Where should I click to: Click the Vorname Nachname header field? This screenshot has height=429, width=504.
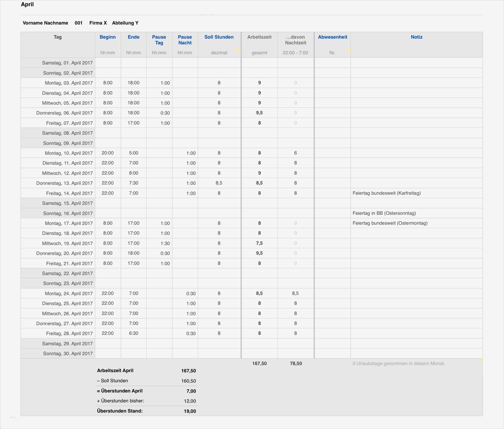tap(45, 23)
